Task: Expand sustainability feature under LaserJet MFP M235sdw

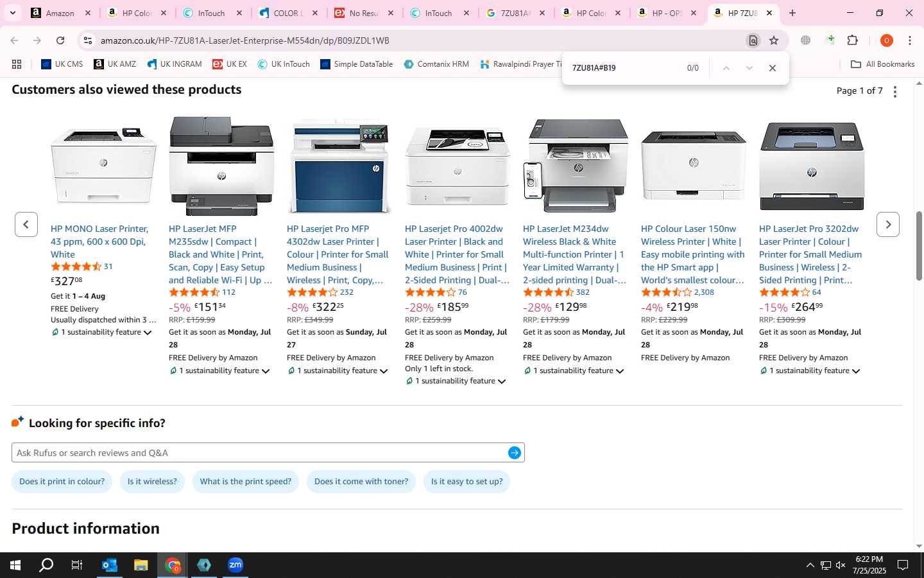Action: click(219, 371)
